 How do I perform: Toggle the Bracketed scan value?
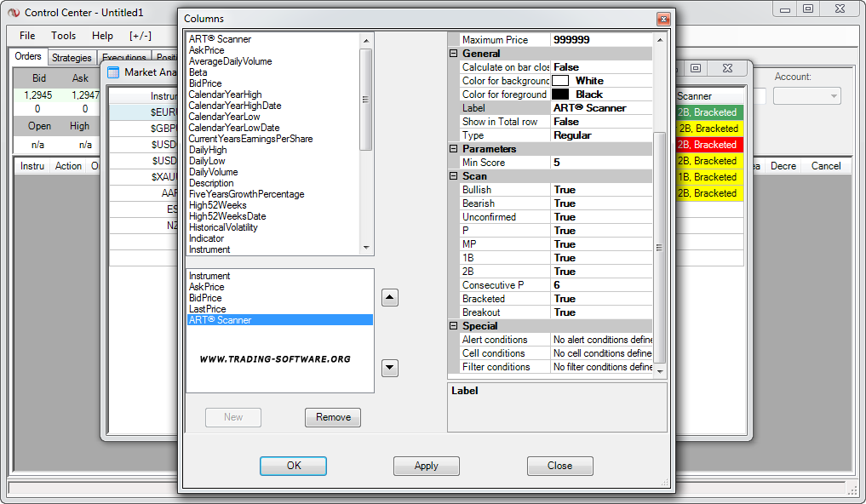click(600, 299)
